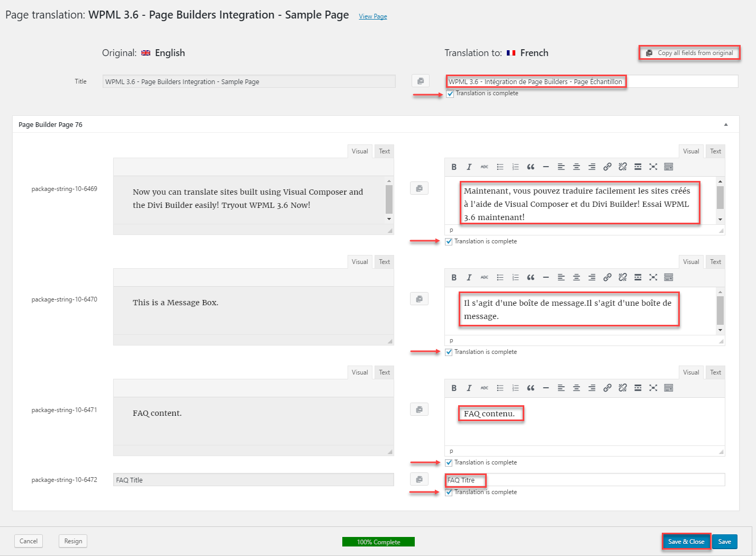Click Bulleted list icon in package-string-10-6469 editor
756x556 pixels.
click(500, 167)
